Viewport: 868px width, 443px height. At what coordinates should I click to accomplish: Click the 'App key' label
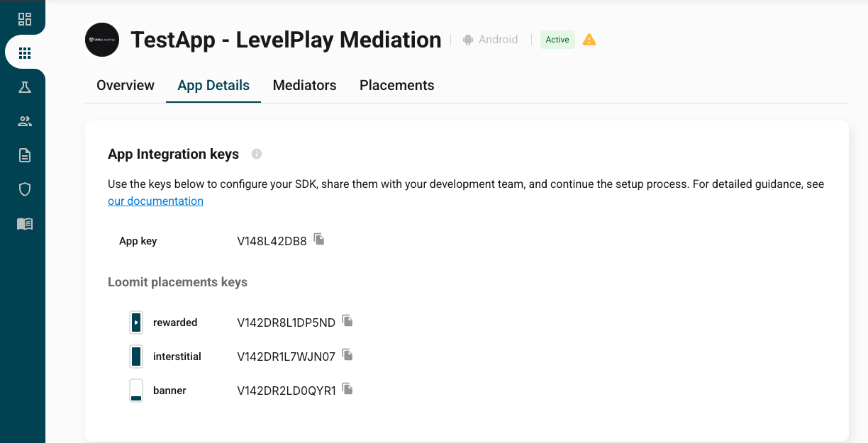click(x=138, y=241)
